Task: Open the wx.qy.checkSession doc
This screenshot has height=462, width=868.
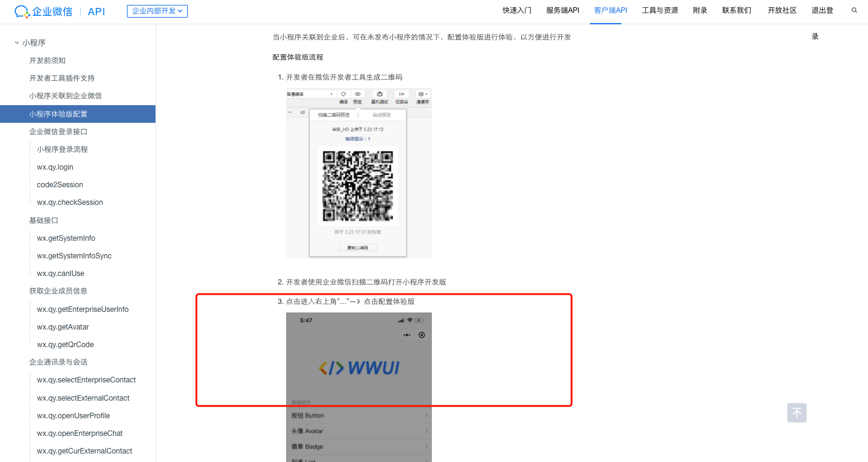Action: pyautogui.click(x=70, y=202)
